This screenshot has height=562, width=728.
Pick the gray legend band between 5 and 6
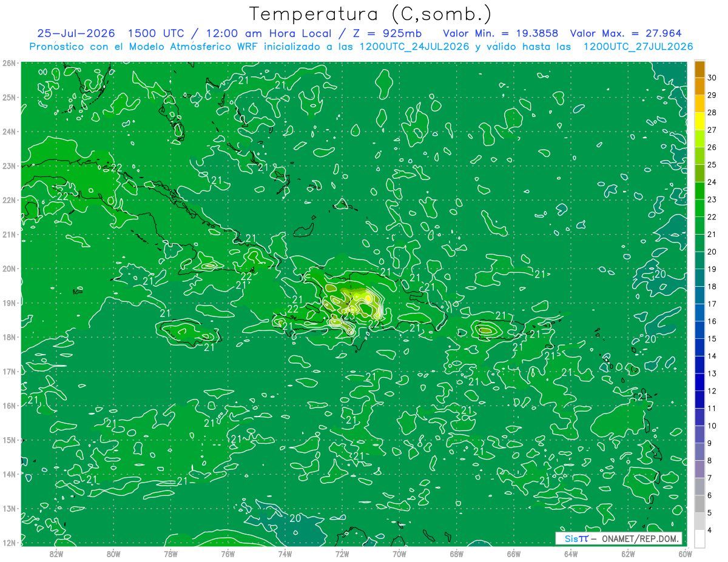pyautogui.click(x=699, y=504)
